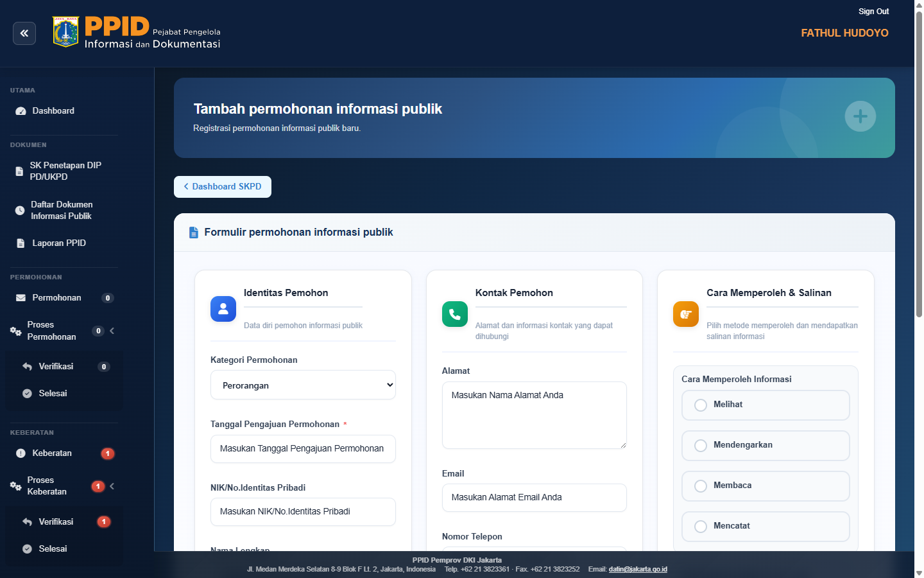Click the Proses Permohonan gears icon

tap(15, 331)
